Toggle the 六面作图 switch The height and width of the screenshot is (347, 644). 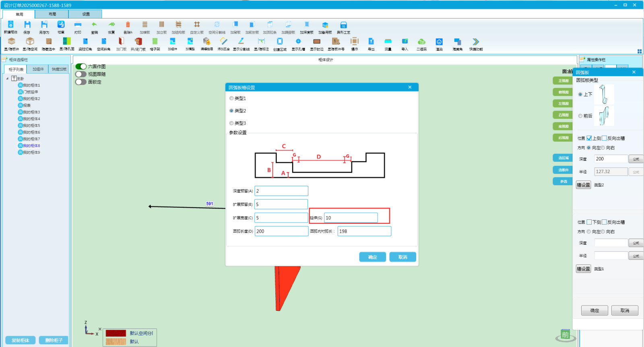[x=81, y=66]
